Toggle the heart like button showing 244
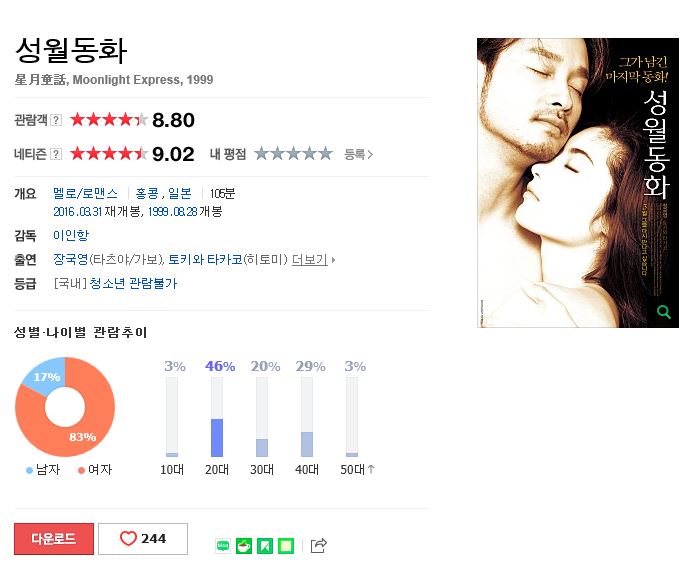The height and width of the screenshot is (588, 698). pos(143,539)
